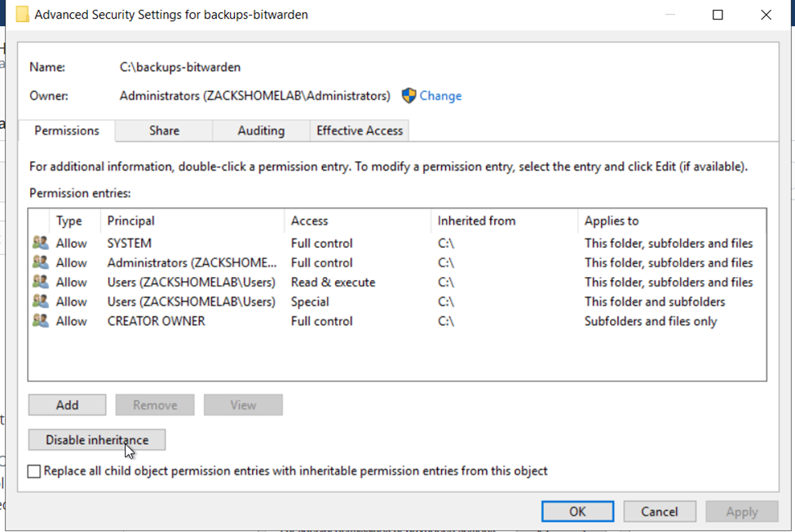
Task: Open the Permissions tab
Action: tap(66, 130)
